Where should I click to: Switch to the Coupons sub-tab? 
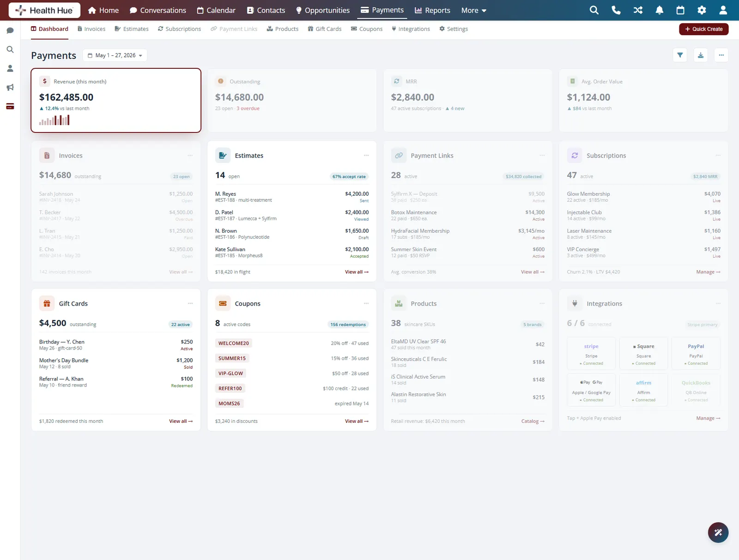[x=367, y=29]
